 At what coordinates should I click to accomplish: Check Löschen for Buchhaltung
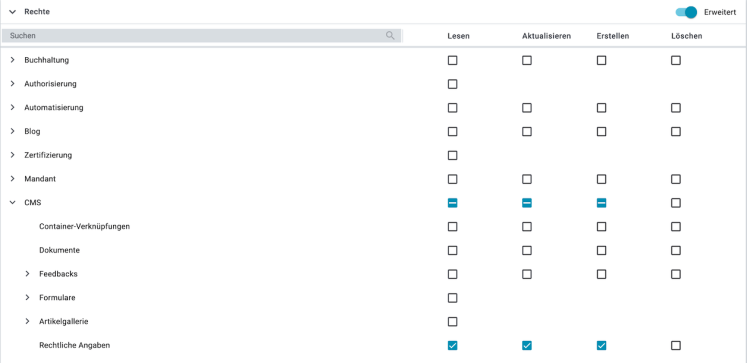pos(676,60)
